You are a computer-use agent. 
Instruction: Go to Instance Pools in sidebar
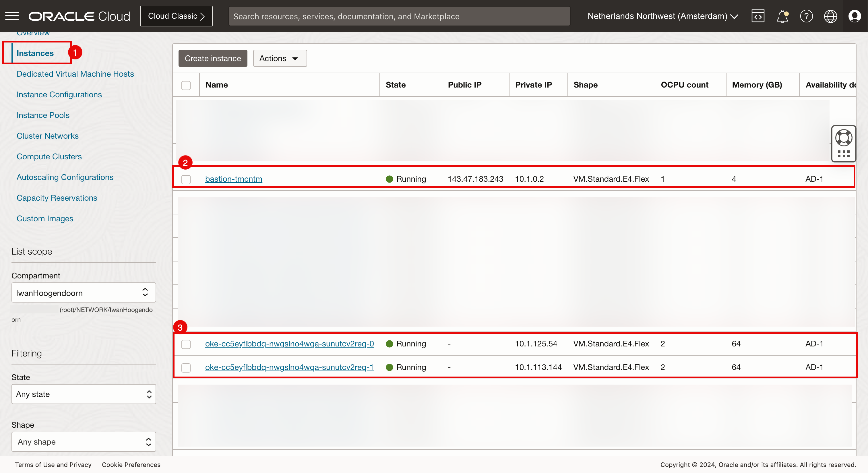pyautogui.click(x=43, y=115)
